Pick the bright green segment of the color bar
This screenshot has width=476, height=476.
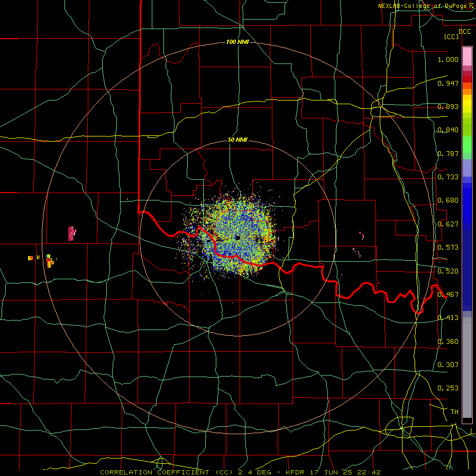click(x=467, y=144)
